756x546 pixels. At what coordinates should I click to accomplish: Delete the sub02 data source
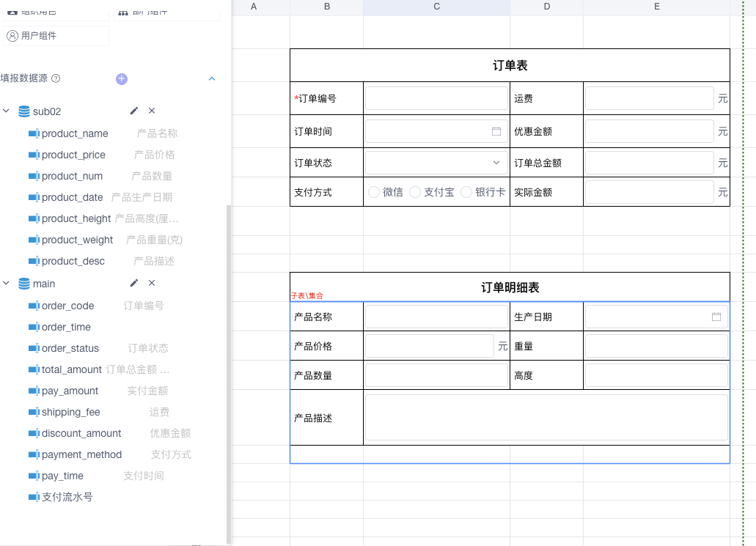(152, 111)
